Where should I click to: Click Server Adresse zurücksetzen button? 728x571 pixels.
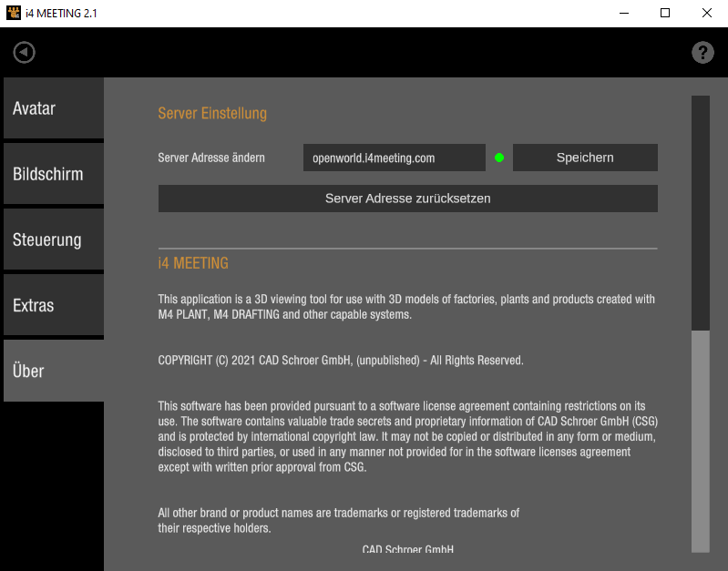click(407, 199)
